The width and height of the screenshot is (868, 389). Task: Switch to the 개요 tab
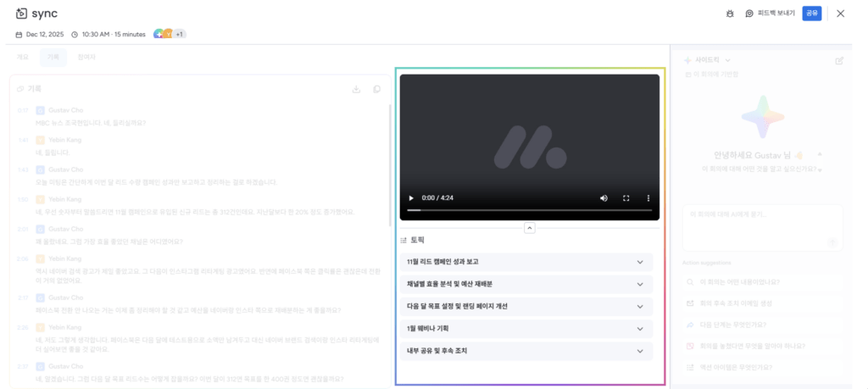23,58
